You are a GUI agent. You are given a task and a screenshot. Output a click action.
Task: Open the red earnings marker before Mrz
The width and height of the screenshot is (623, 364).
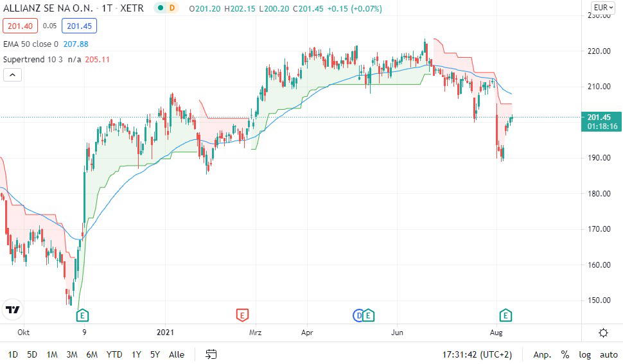[x=242, y=316]
